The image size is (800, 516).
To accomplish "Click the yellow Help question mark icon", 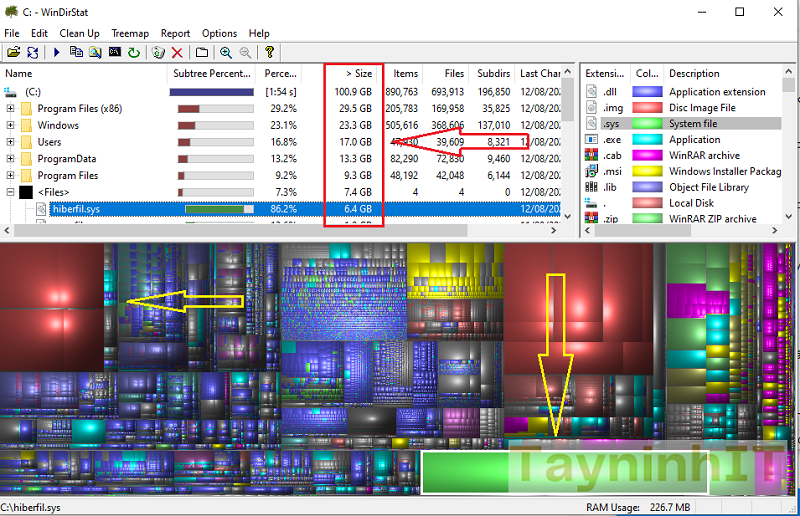I will coord(269,52).
